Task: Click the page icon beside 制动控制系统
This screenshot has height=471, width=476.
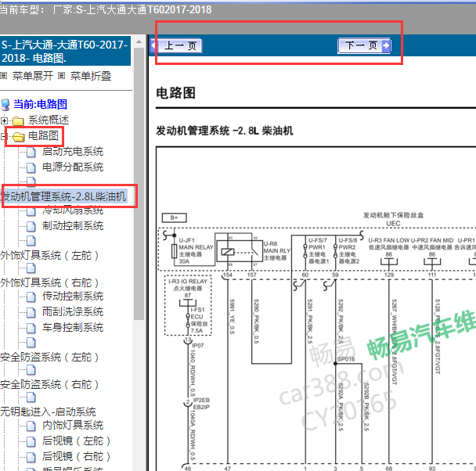Action: pyautogui.click(x=31, y=226)
